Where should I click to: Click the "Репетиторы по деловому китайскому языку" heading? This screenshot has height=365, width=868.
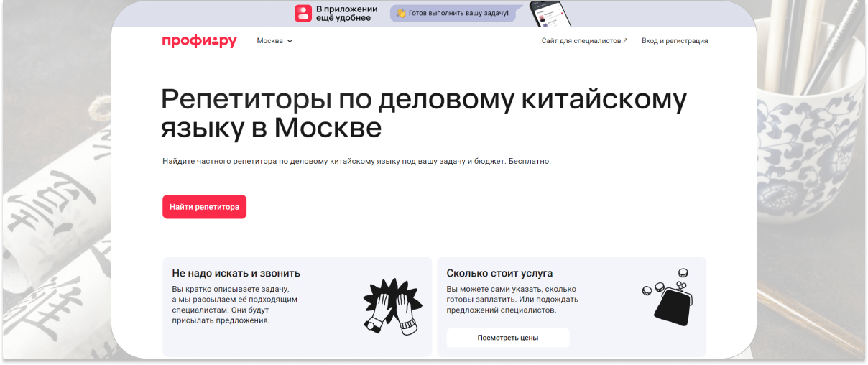tap(423, 113)
